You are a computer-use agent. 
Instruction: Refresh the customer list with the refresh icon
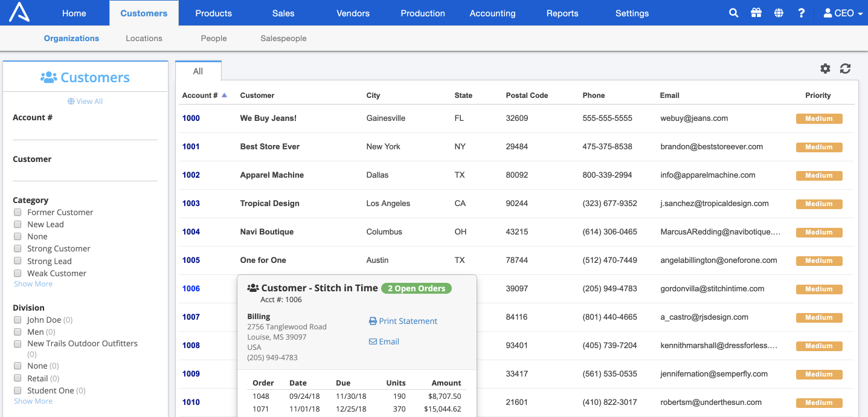(844, 68)
